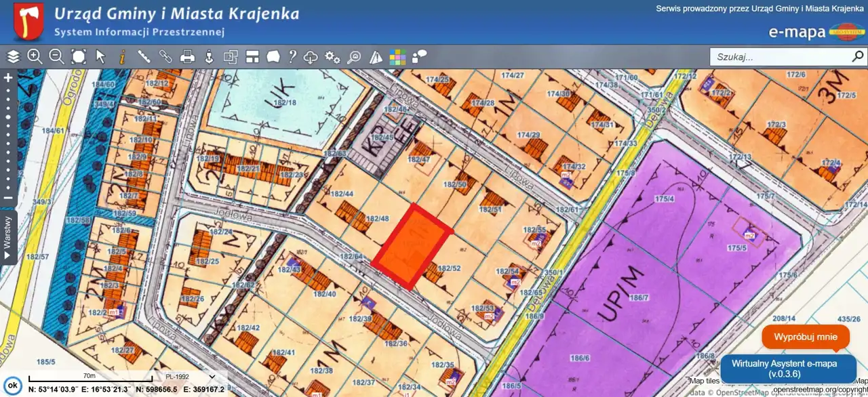
Task: Select the full extent view icon
Action: [79, 57]
